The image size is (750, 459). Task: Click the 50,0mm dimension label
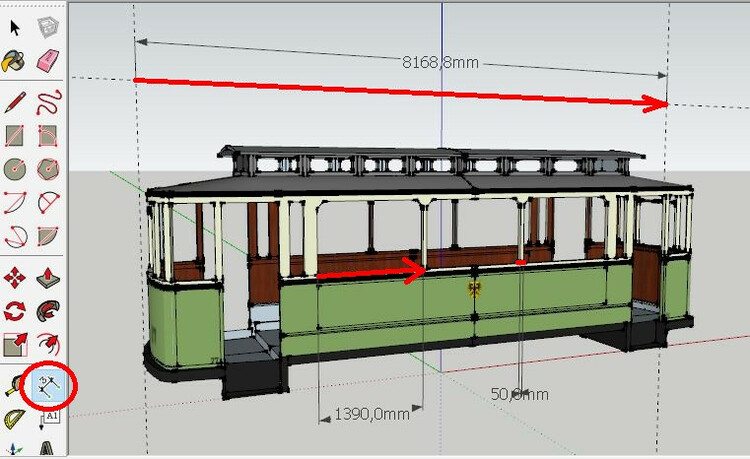(519, 394)
